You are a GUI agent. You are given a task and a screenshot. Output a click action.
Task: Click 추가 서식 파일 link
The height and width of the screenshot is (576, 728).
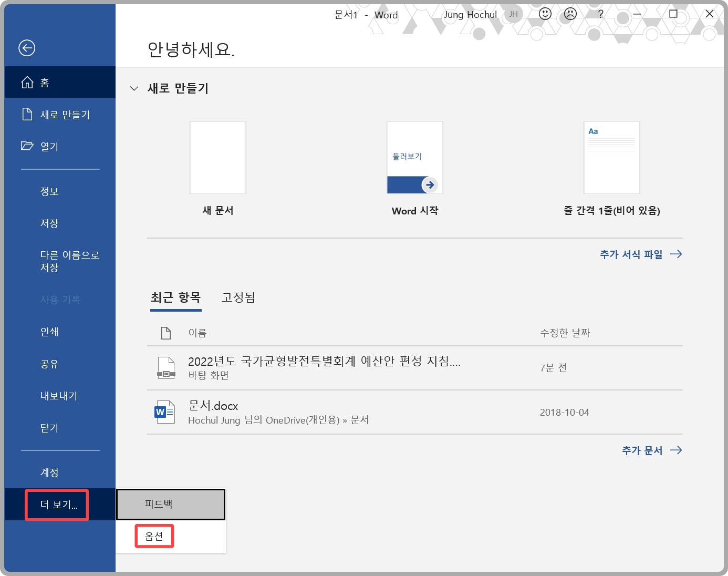pos(631,254)
